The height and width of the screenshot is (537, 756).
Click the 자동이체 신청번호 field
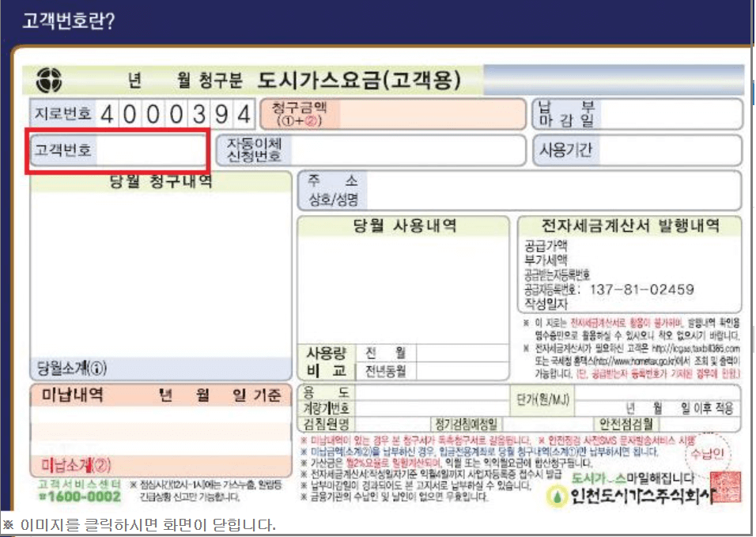click(393, 150)
